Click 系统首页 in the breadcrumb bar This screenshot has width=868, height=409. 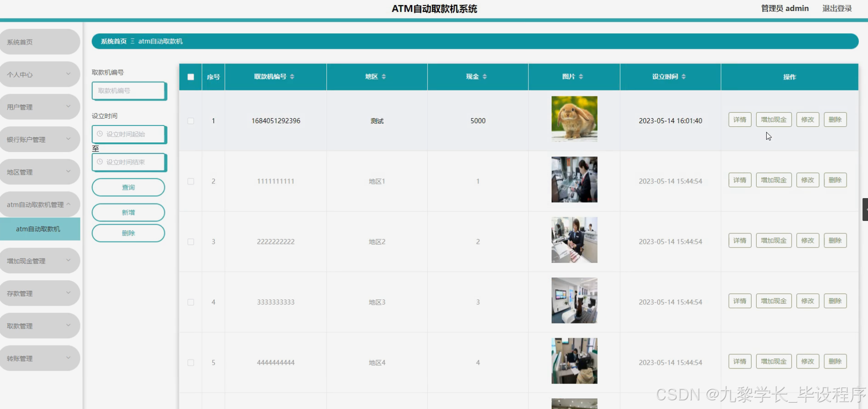[114, 41]
